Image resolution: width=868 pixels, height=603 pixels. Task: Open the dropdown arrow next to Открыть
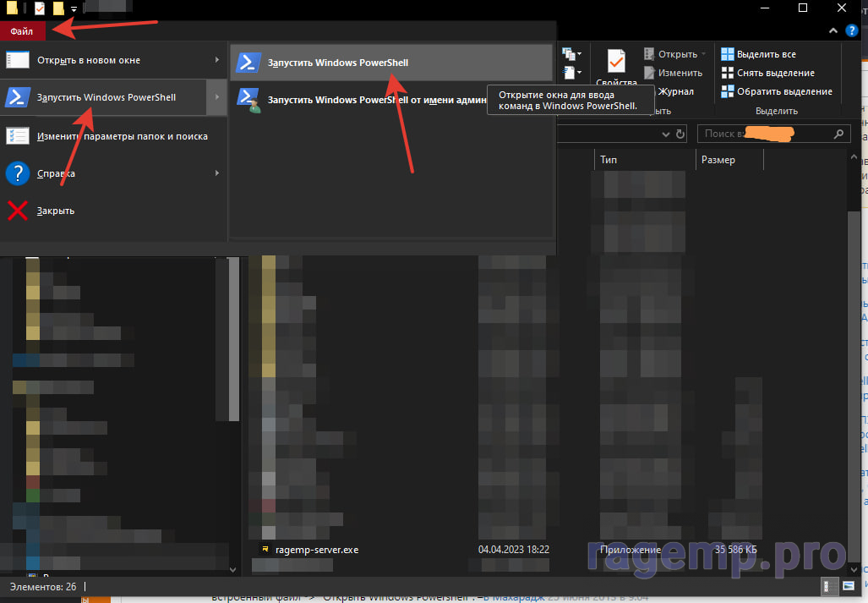(x=703, y=54)
